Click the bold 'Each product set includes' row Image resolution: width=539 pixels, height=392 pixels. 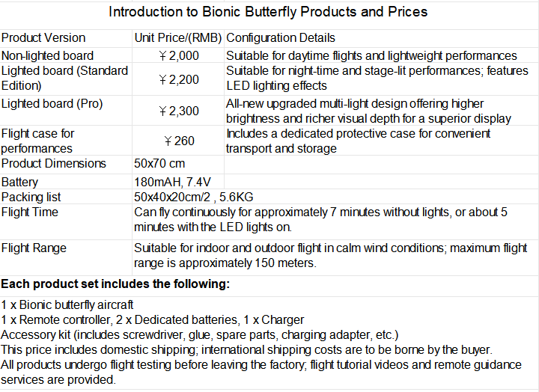point(269,286)
